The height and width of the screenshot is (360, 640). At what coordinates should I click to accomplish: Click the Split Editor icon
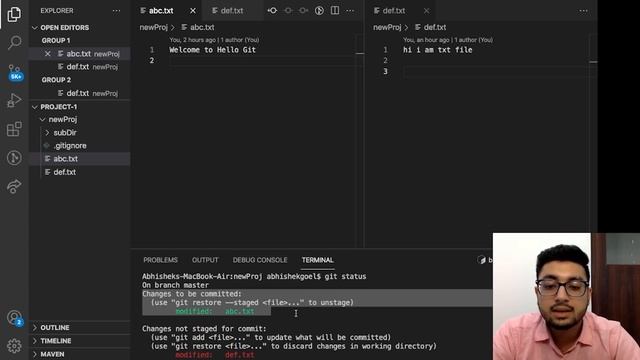(335, 11)
